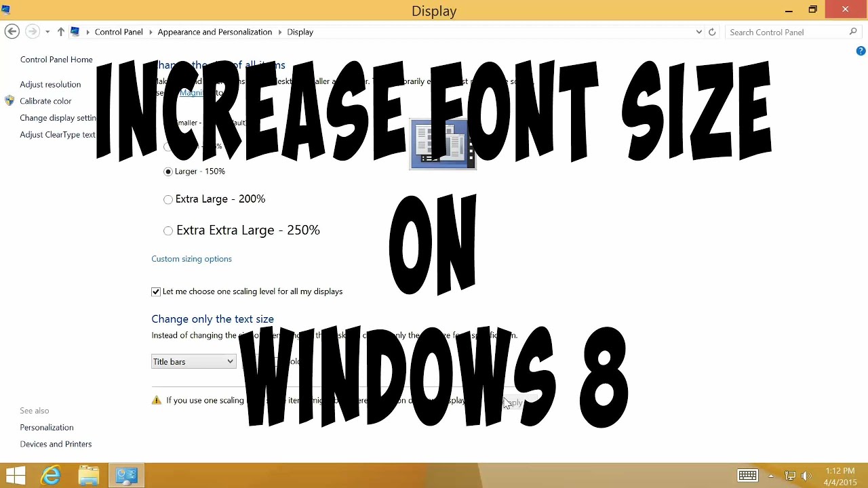Refresh the Control Panel page
This screenshot has width=868, height=488.
712,32
